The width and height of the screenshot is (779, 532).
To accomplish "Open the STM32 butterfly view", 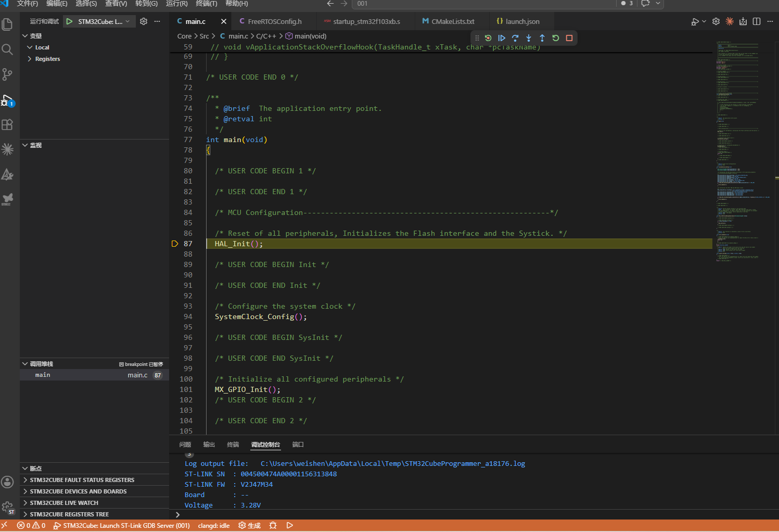I will pyautogui.click(x=7, y=199).
